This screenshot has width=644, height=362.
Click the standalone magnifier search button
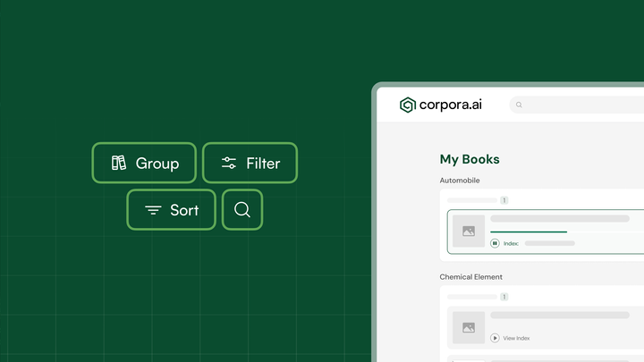click(241, 210)
